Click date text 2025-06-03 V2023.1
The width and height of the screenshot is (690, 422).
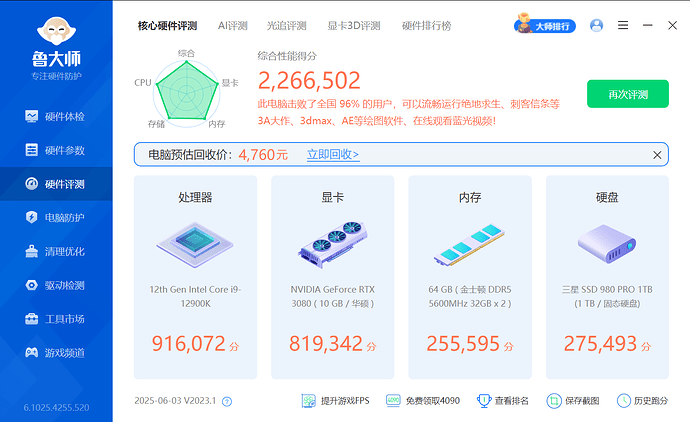175,401
